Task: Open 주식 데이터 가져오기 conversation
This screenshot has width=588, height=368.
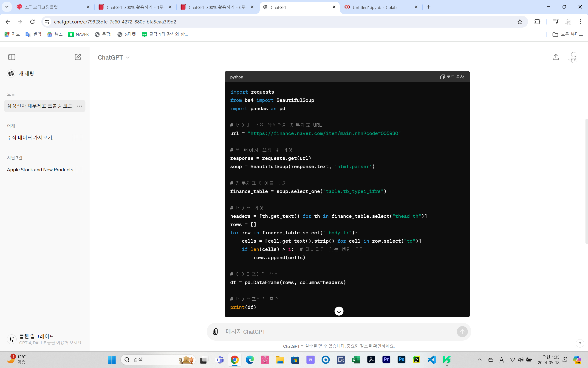Action: [30, 138]
